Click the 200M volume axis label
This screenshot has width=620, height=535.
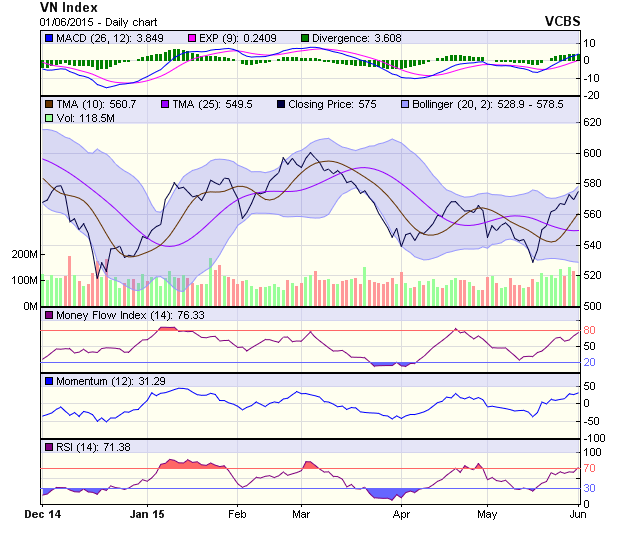[x=24, y=255]
